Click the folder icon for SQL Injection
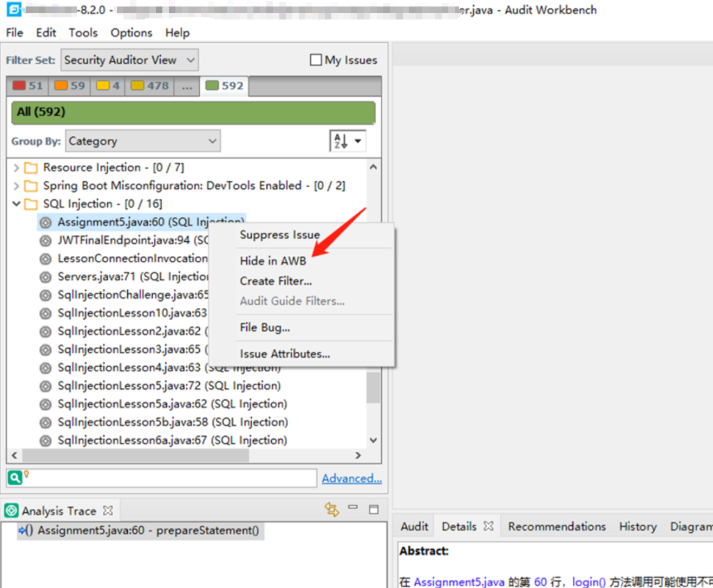Screen dimensions: 713x588 click(x=31, y=204)
